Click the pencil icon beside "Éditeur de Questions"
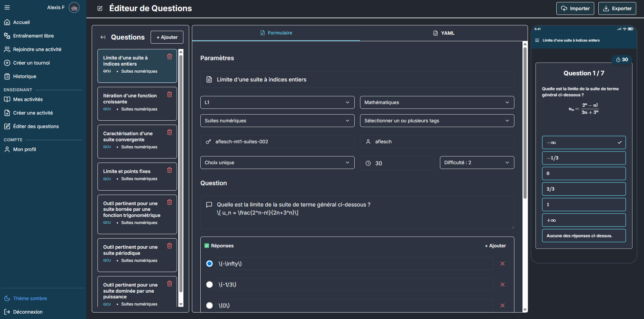644x319 pixels. click(x=99, y=8)
